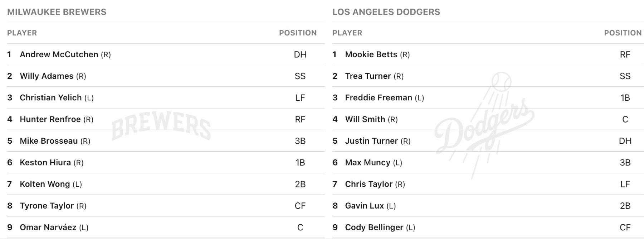Click Chris Taylor in Dodgers lineup
The image size is (644, 239).
point(369,184)
